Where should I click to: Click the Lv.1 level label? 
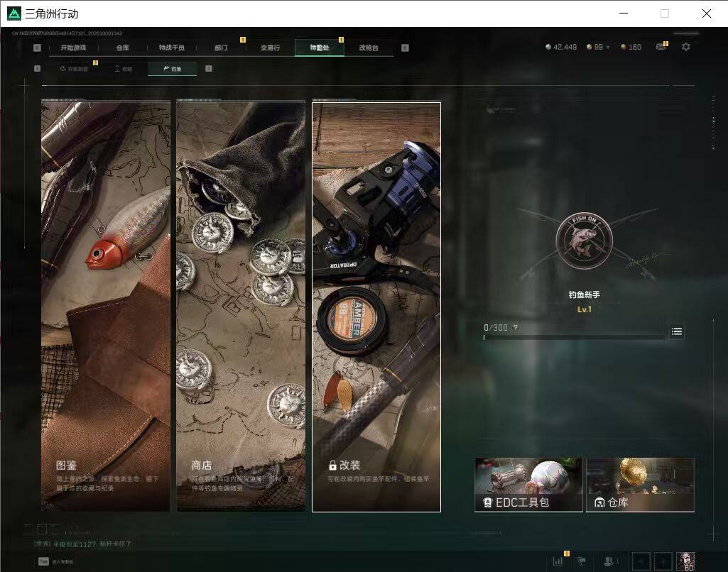coord(584,309)
